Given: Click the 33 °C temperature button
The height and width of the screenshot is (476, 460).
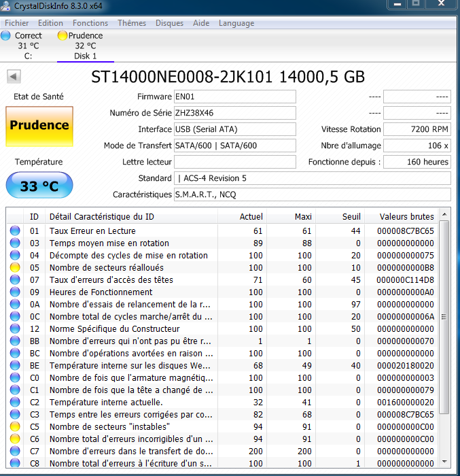Looking at the screenshot, I should click(x=39, y=186).
